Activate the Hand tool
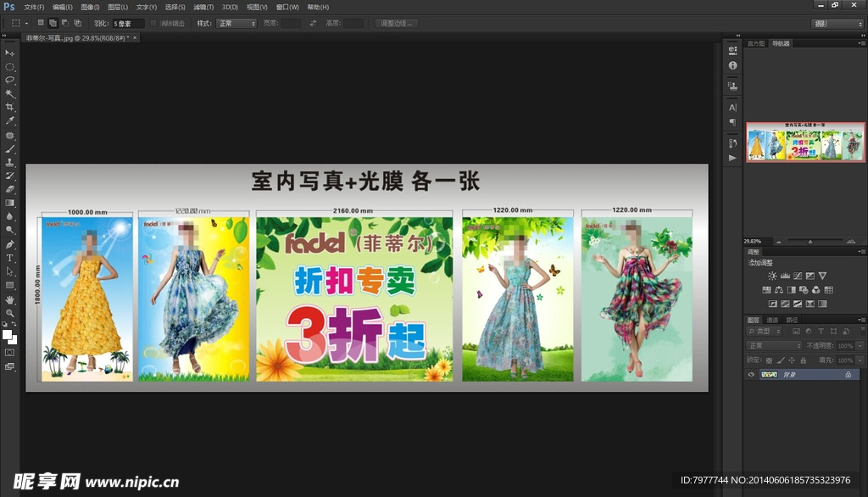868x497 pixels. (x=10, y=299)
